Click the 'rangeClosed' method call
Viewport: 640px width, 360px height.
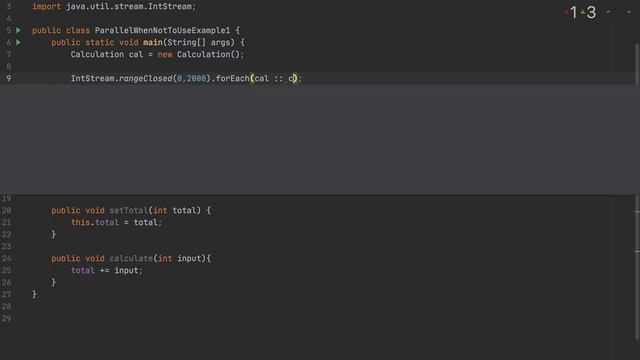[x=146, y=78]
